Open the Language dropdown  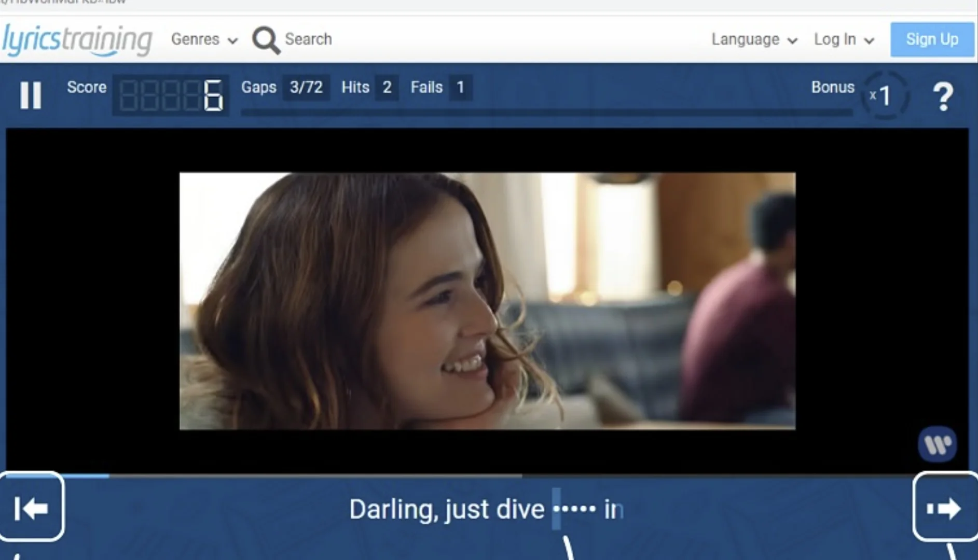click(753, 39)
